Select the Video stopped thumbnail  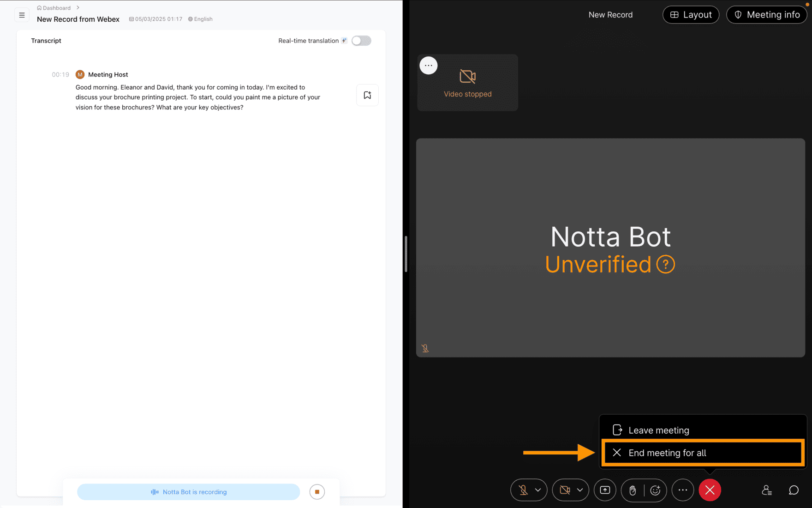click(x=467, y=83)
